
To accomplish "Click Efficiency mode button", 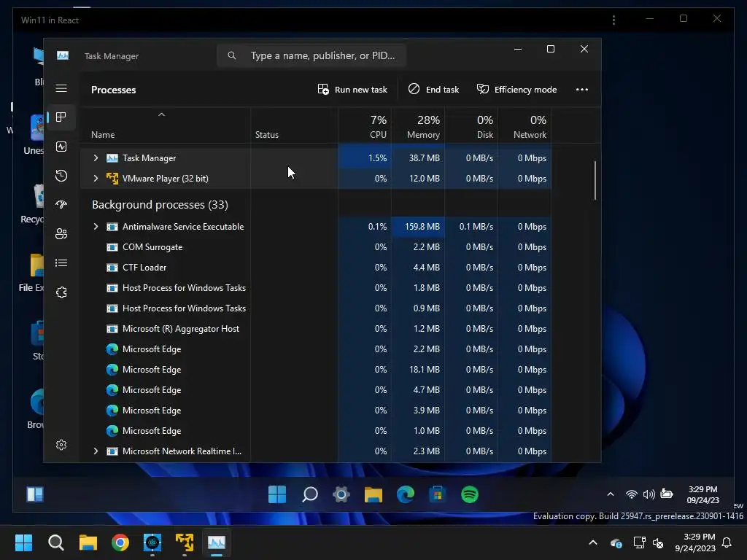I will [517, 90].
